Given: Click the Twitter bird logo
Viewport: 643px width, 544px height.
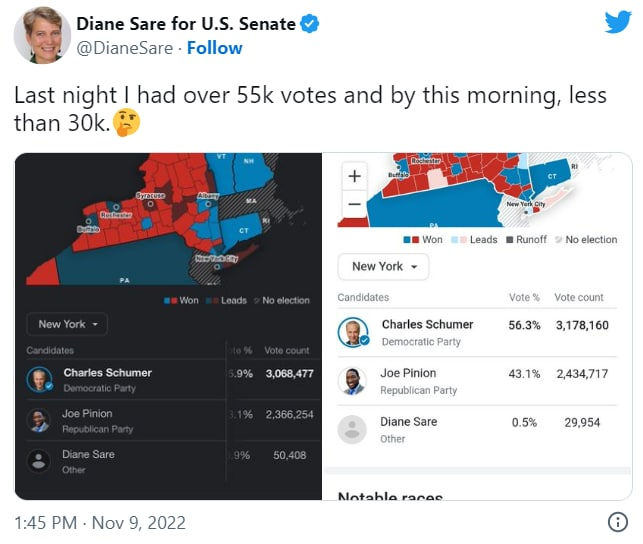Looking at the screenshot, I should pyautogui.click(x=617, y=23).
